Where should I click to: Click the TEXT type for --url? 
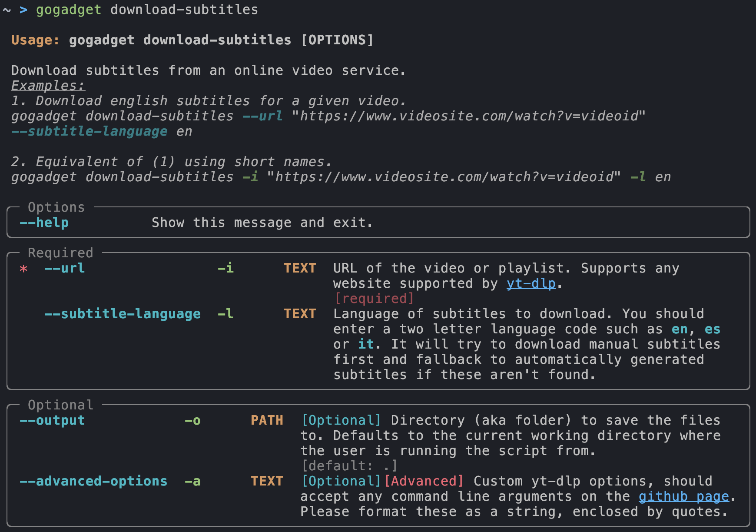pyautogui.click(x=300, y=268)
